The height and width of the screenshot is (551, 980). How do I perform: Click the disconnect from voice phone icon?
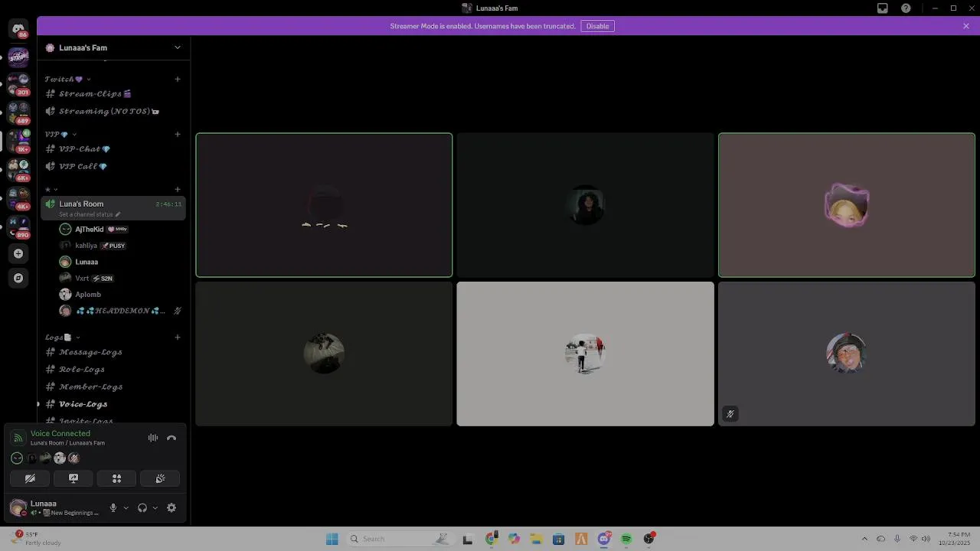[171, 438]
